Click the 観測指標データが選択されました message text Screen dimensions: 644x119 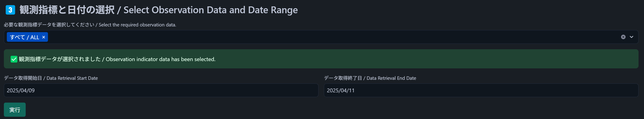60,59
